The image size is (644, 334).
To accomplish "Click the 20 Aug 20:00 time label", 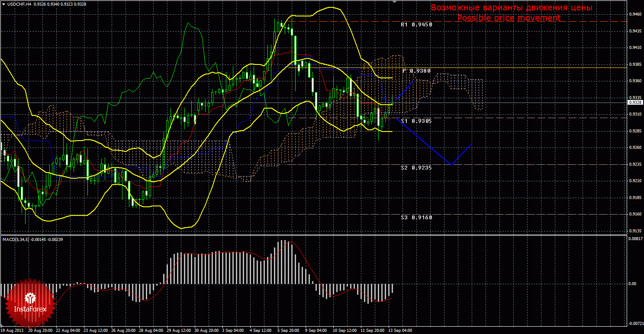I will 40,331.
